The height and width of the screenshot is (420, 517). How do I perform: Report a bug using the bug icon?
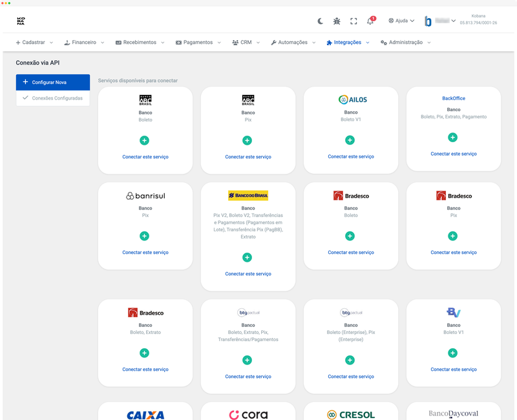[336, 21]
